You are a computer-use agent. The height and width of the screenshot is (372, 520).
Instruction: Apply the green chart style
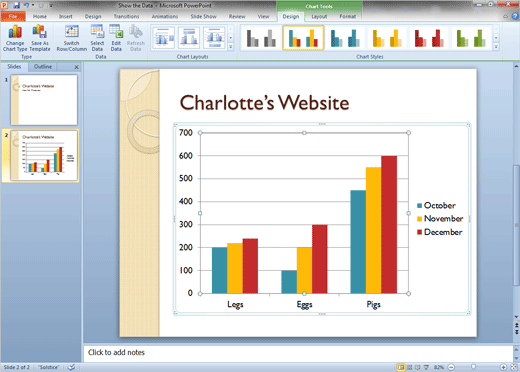[x=471, y=38]
